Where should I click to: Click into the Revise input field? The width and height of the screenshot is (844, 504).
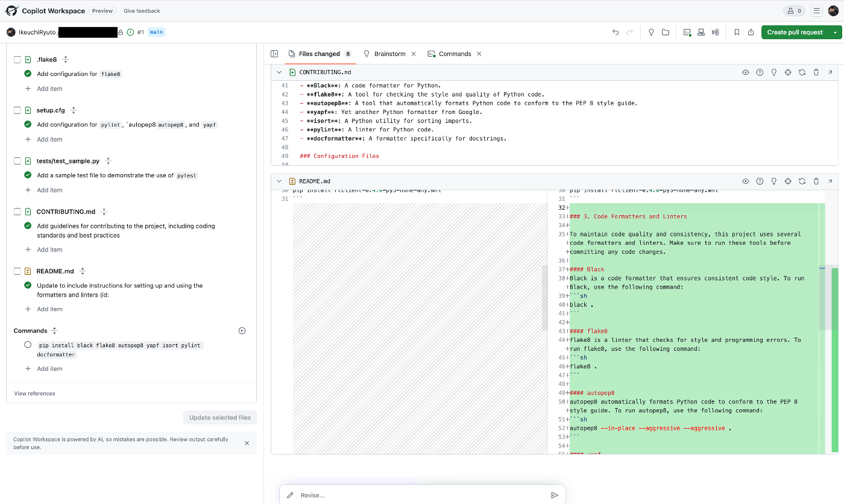(422, 495)
